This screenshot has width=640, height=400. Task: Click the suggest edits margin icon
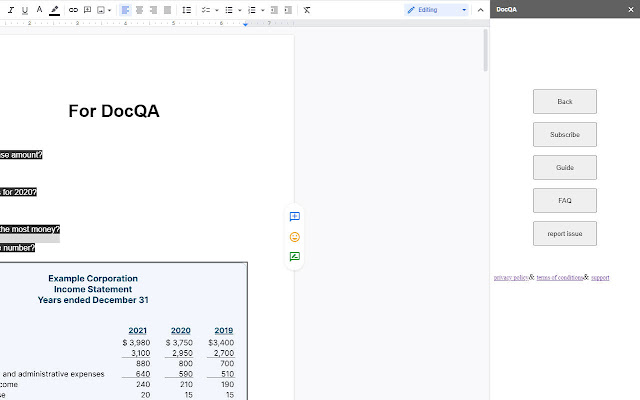pos(295,257)
